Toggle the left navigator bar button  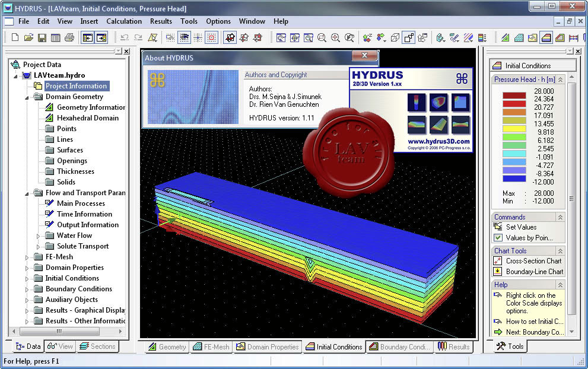(88, 37)
